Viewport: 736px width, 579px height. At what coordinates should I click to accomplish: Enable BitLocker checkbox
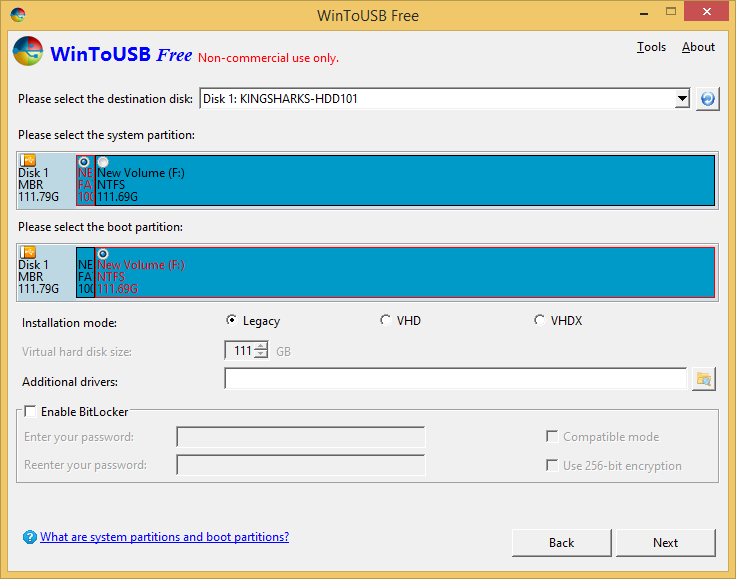(31, 411)
